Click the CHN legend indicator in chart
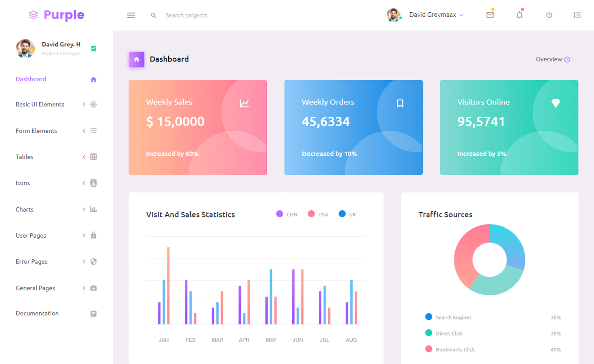 [x=279, y=214]
